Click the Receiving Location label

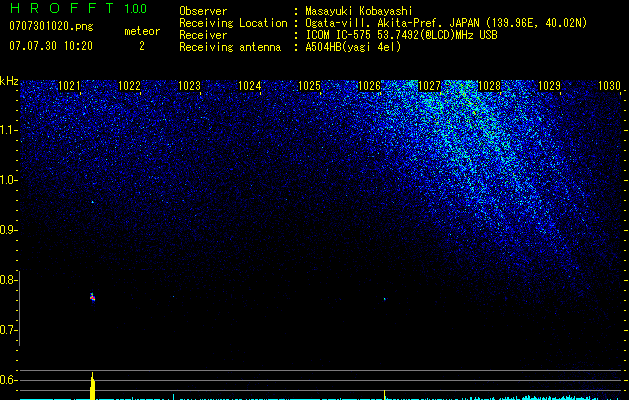(x=233, y=23)
